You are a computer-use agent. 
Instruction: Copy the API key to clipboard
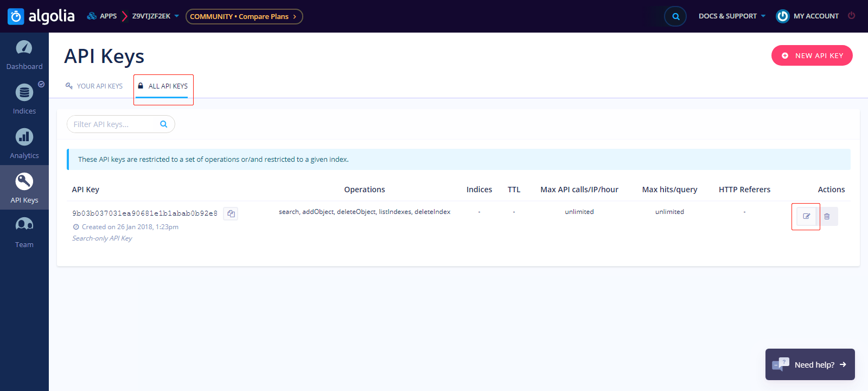click(231, 213)
